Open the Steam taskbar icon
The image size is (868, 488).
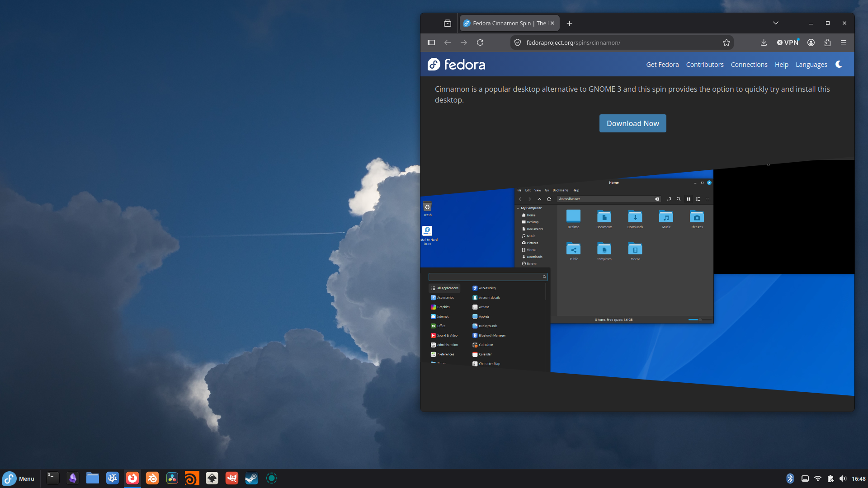(x=252, y=478)
